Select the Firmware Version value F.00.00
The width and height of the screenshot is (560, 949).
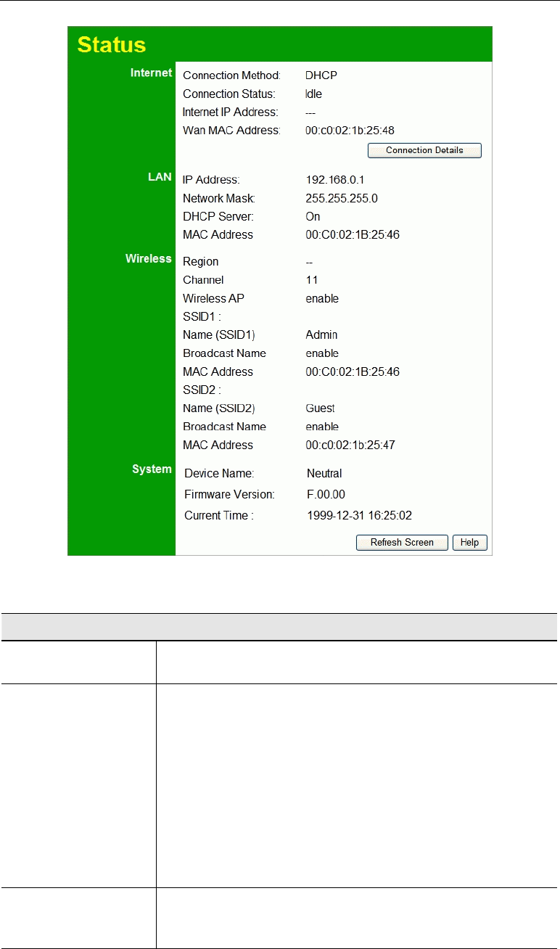pos(326,494)
